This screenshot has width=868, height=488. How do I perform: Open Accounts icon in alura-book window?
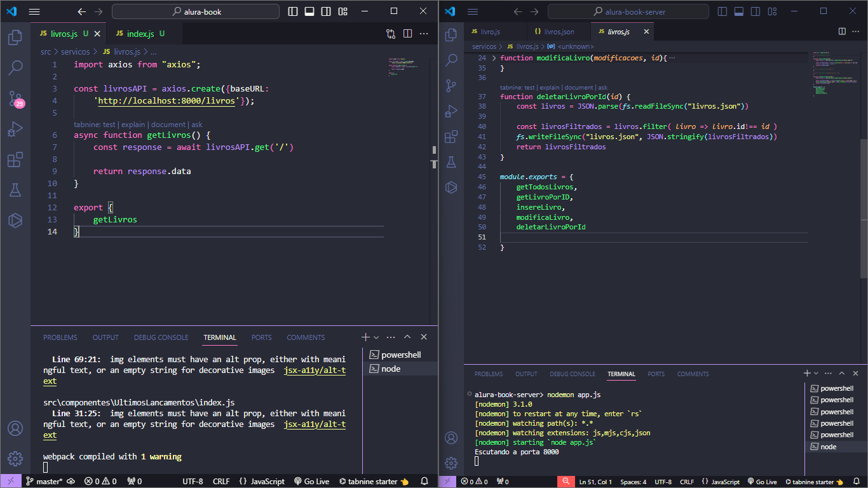click(x=15, y=428)
